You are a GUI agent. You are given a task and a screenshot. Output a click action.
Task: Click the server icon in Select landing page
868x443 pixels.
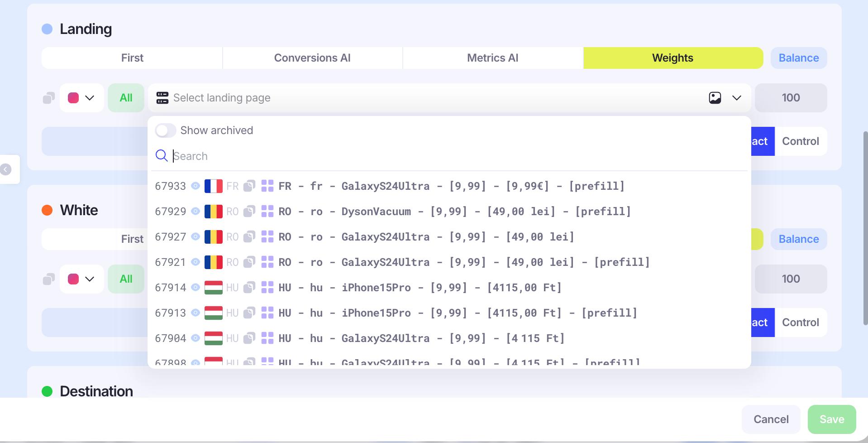(162, 98)
